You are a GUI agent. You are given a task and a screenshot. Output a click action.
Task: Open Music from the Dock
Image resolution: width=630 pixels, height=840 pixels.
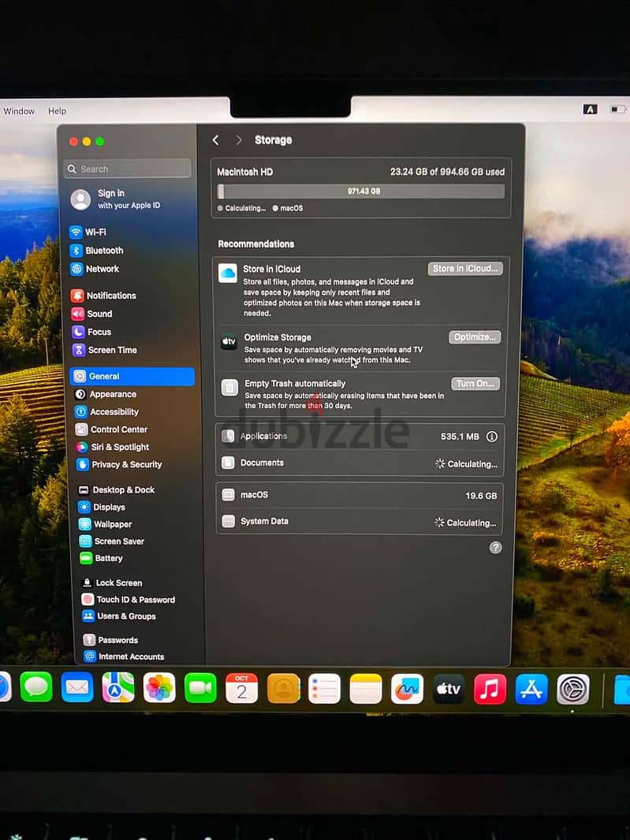(490, 689)
